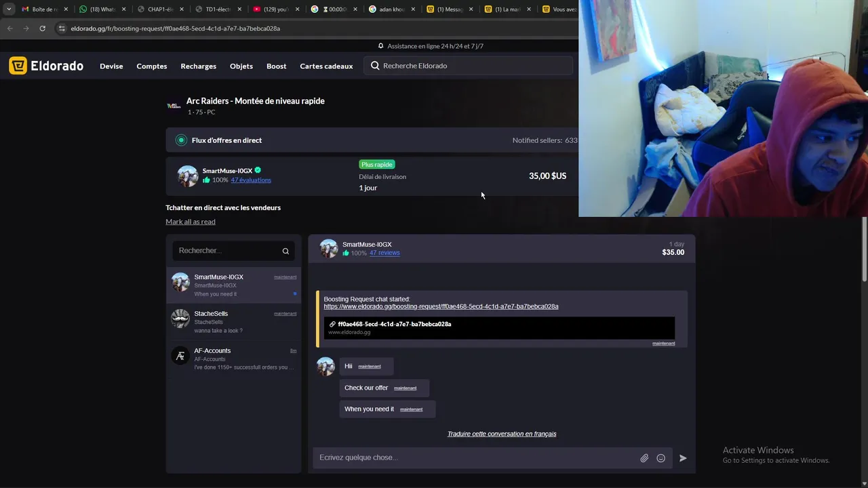Viewport: 868px width, 488px height.
Task: Click the 'Check our offer' message
Action: coord(384,388)
